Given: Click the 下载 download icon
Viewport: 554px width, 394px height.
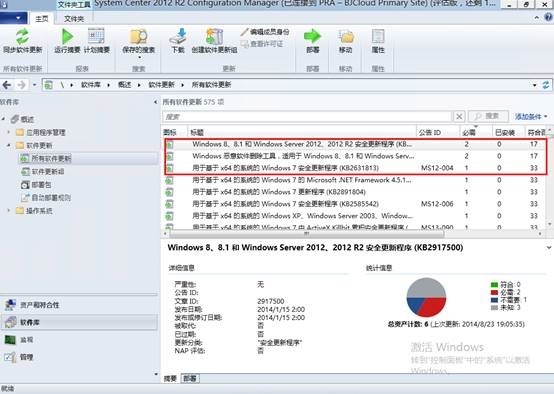Looking at the screenshot, I should (x=178, y=36).
